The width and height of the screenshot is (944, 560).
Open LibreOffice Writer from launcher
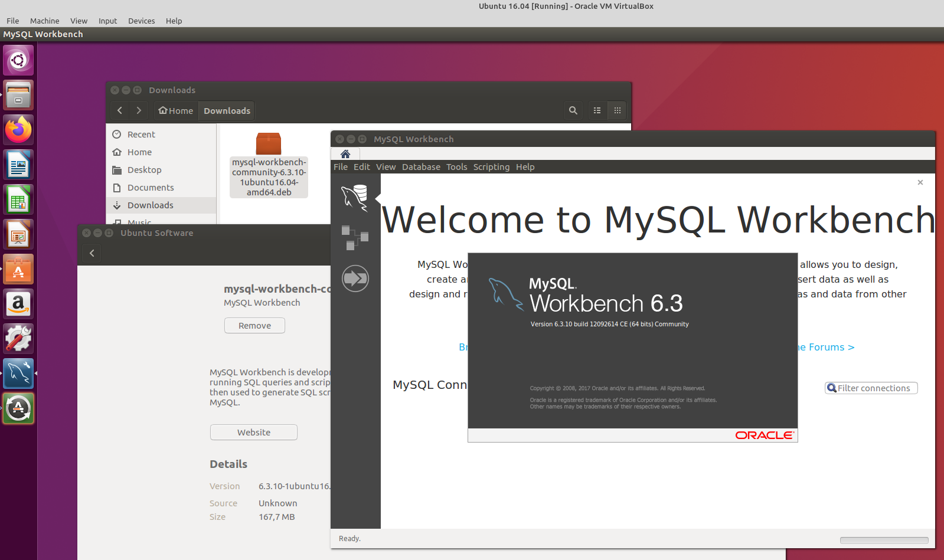pos(18,165)
